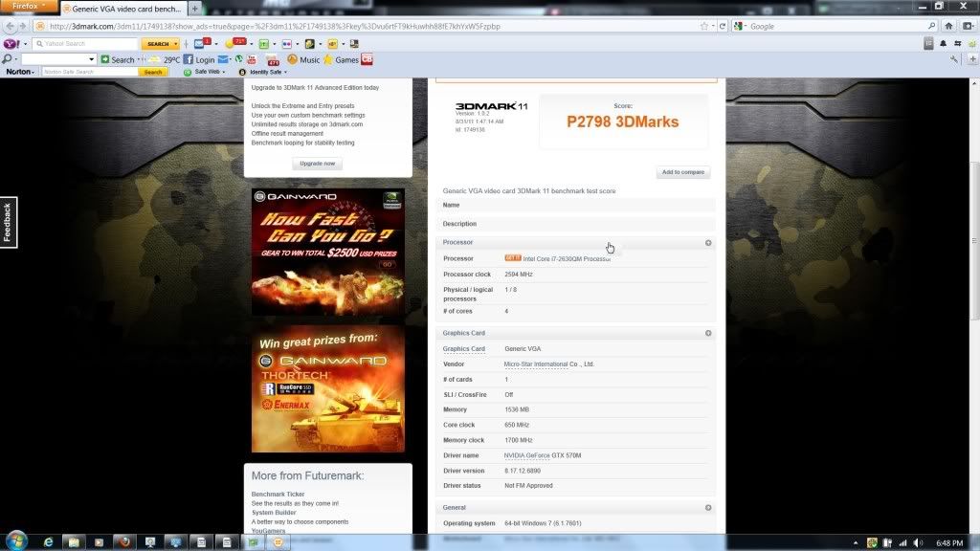
Task: Click the Yahoo! Search text field
Action: pyautogui.click(x=85, y=44)
